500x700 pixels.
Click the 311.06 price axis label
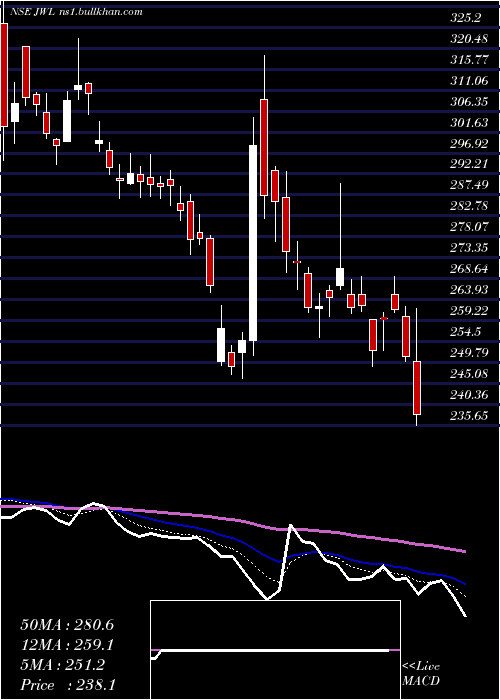tap(469, 81)
